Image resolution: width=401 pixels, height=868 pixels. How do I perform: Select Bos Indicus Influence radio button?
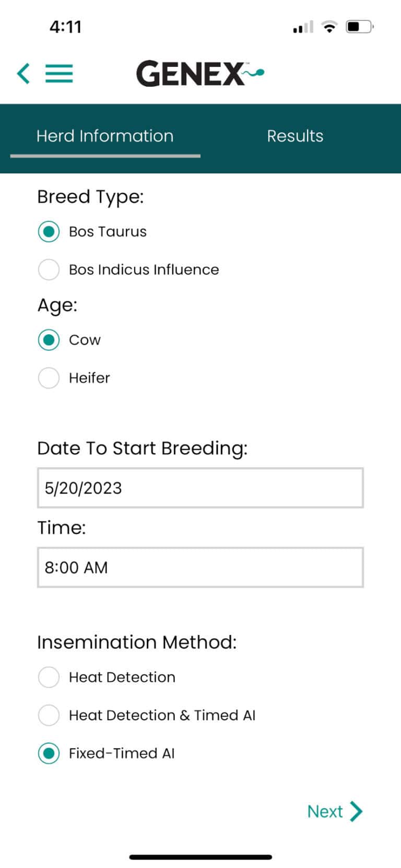coord(49,269)
